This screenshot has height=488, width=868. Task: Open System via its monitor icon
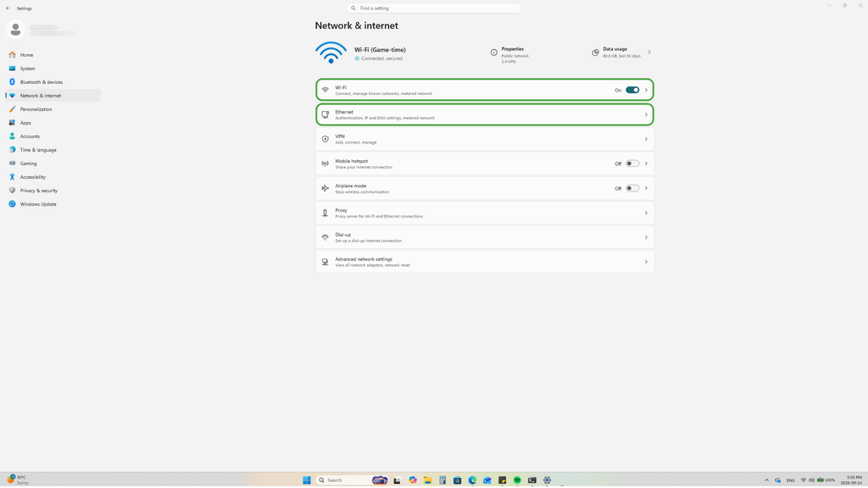tap(12, 69)
